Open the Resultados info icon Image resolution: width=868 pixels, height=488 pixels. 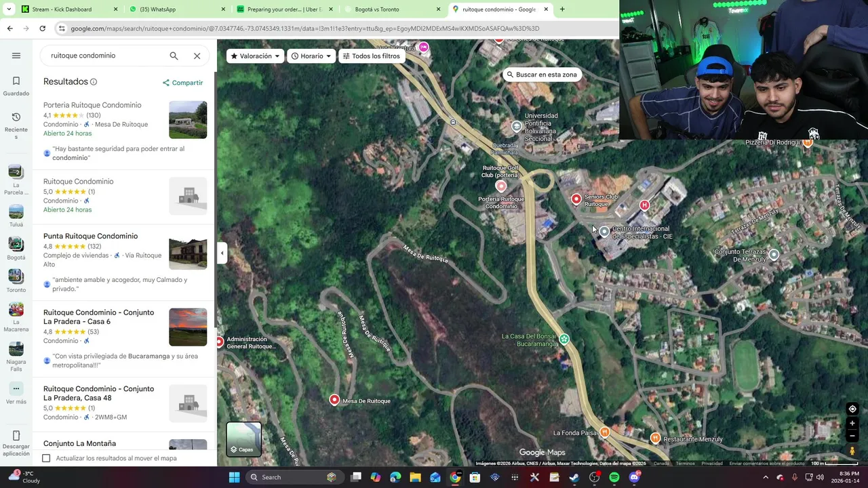[x=94, y=82]
